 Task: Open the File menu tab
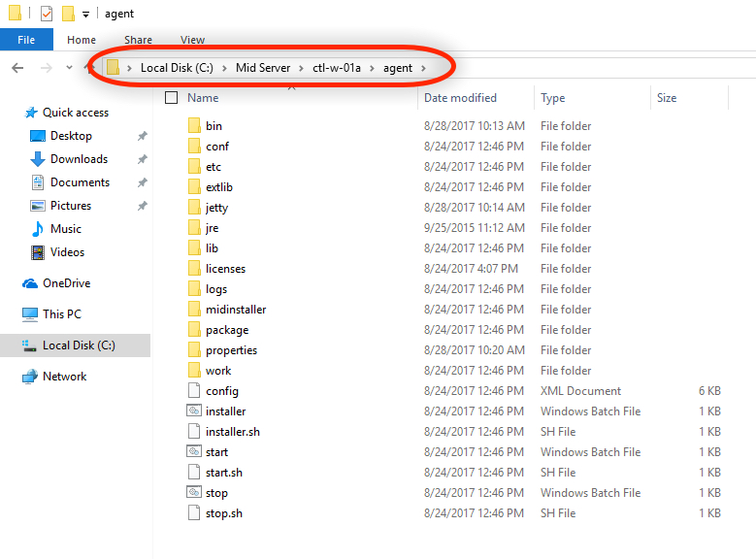(x=26, y=40)
